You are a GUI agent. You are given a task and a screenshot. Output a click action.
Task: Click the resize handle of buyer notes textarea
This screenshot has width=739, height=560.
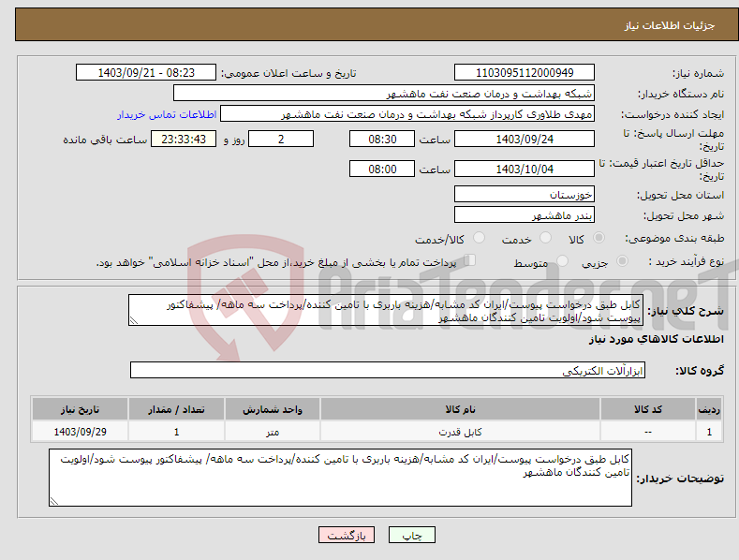tap(54, 501)
